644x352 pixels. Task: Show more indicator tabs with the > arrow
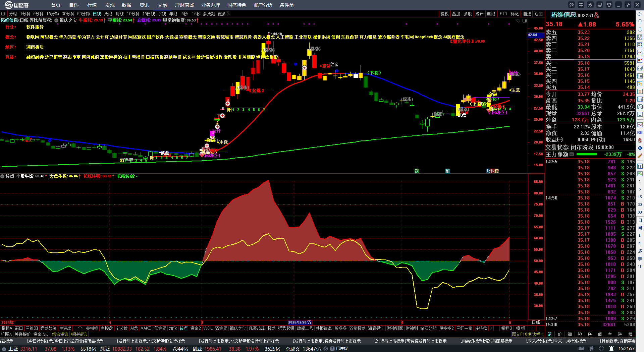(x=491, y=328)
